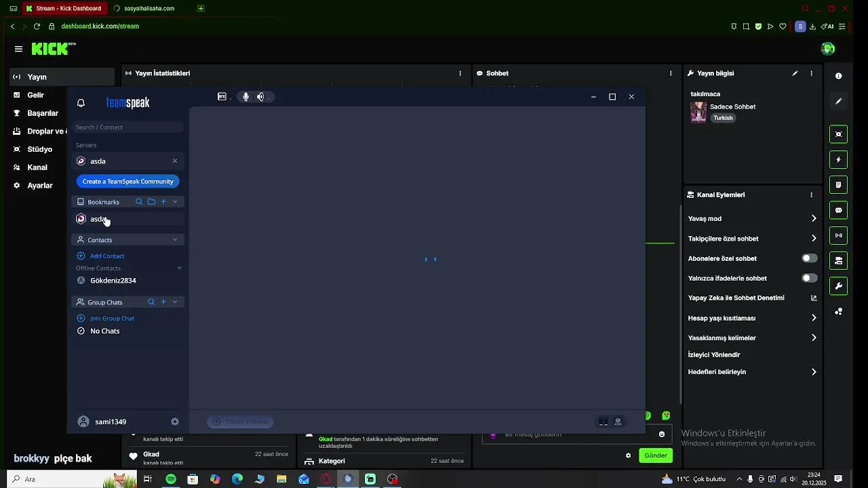The width and height of the screenshot is (868, 488).
Task: Click the Opera AI toolbar icon
Action: click(x=827, y=26)
